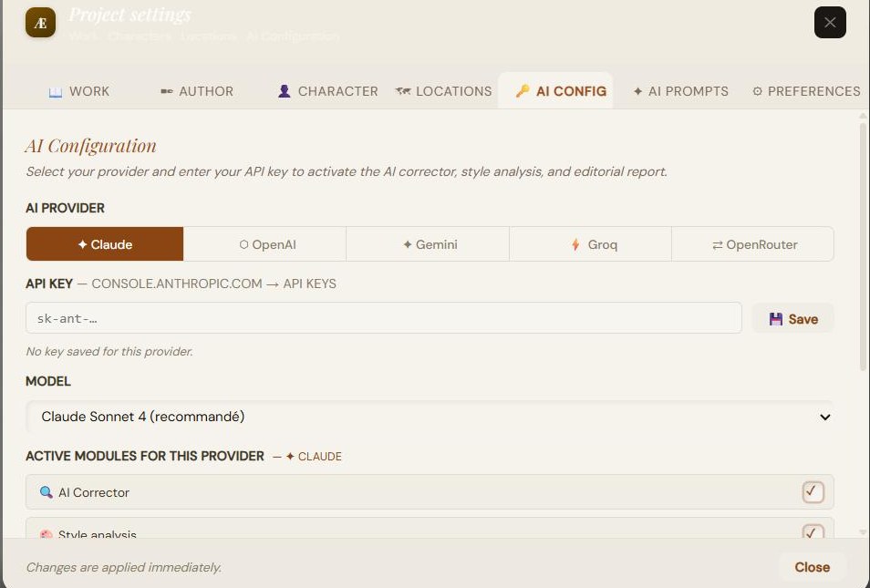The width and height of the screenshot is (870, 588).
Task: Click the gear icon on Preferences tab
Action: tap(757, 91)
